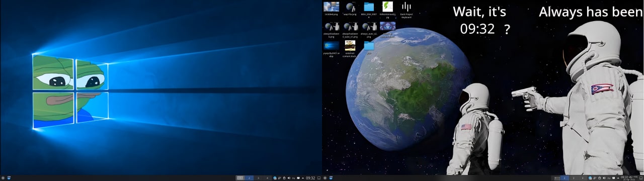Open the earth-and-astronaut image next to Untitled.png

tap(350, 7)
